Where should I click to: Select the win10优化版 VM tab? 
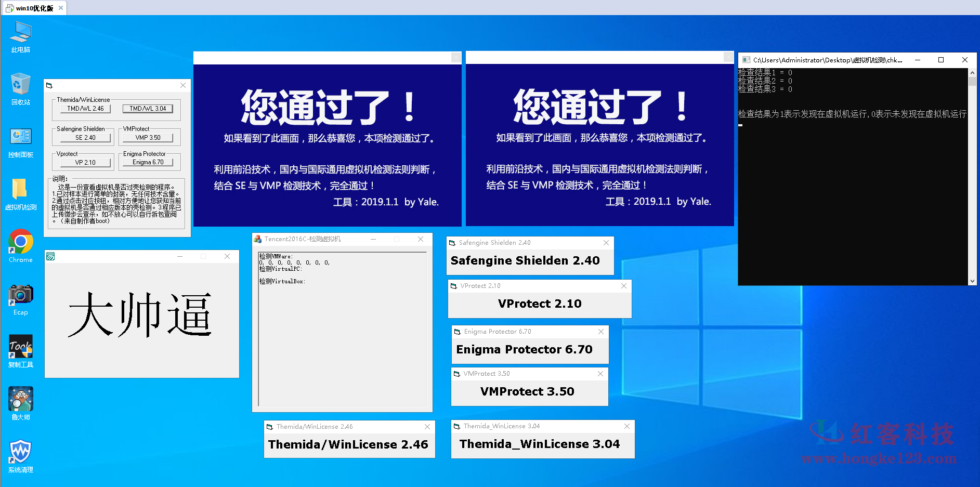point(34,8)
